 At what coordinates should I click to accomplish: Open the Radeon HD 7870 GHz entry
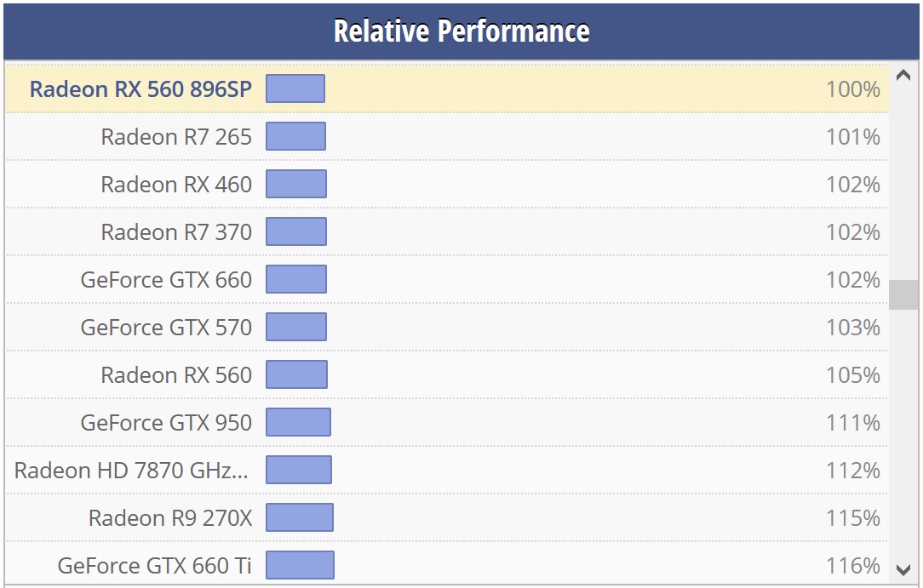[x=131, y=470]
